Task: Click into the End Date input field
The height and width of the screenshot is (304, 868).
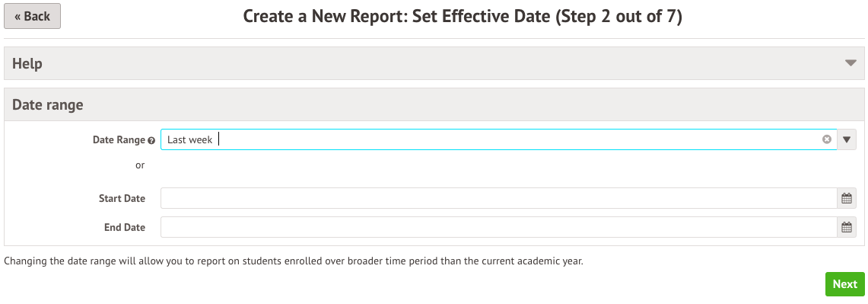Action: coord(498,227)
